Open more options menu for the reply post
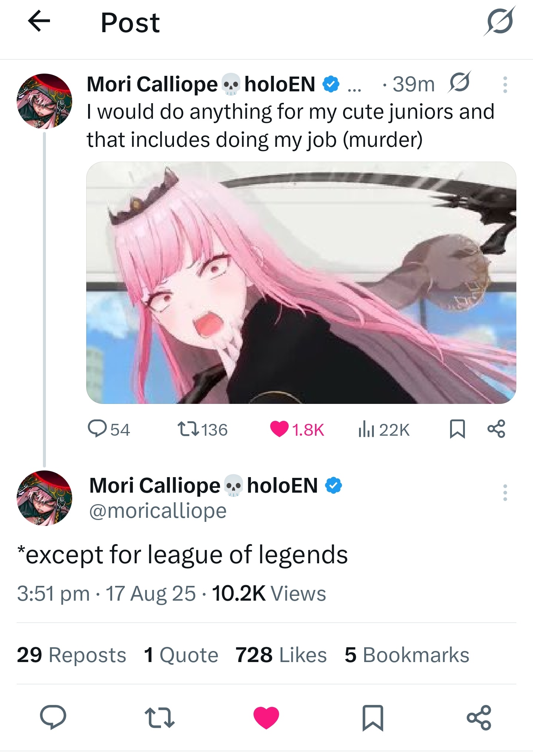The image size is (533, 756). tap(505, 493)
